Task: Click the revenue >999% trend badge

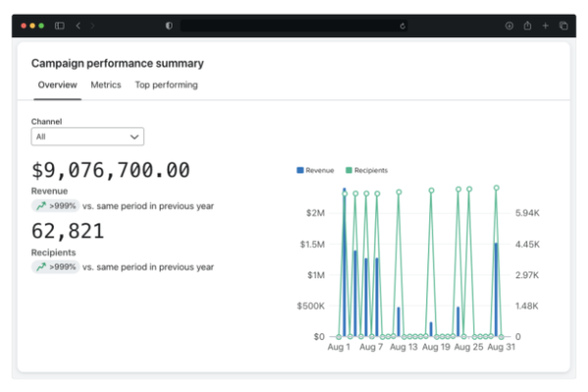Action: [55, 206]
